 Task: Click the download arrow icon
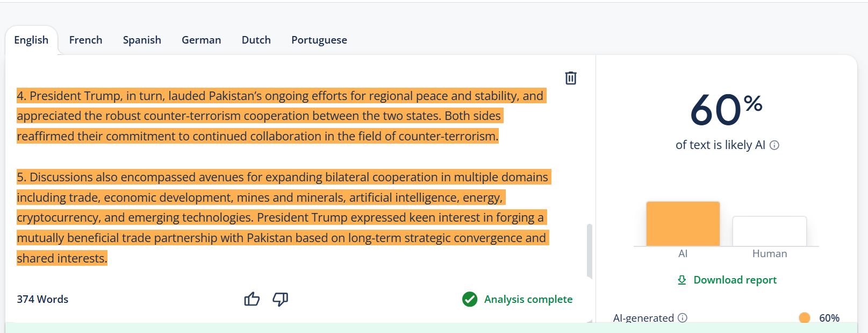(x=682, y=280)
